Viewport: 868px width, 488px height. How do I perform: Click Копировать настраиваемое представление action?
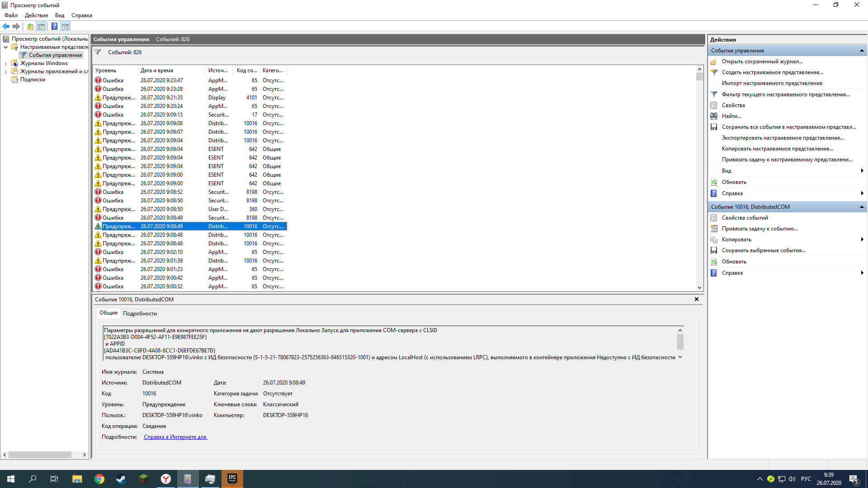click(777, 149)
